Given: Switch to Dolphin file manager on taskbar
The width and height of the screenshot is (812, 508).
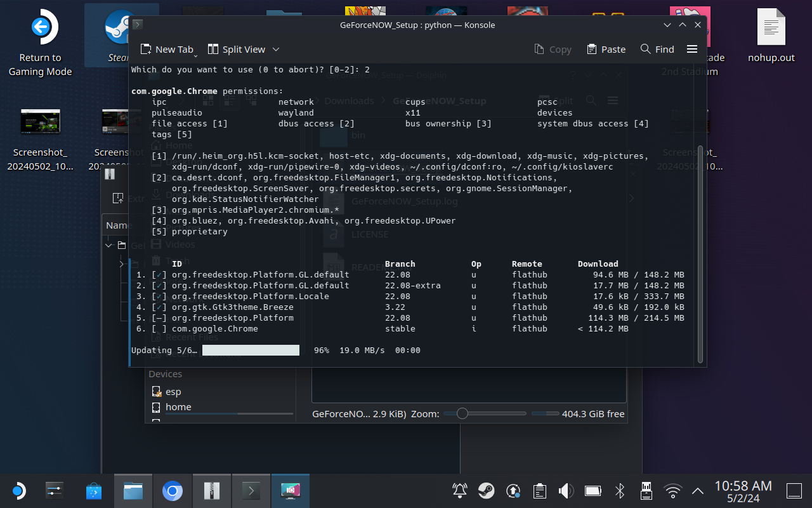Looking at the screenshot, I should click(x=133, y=490).
